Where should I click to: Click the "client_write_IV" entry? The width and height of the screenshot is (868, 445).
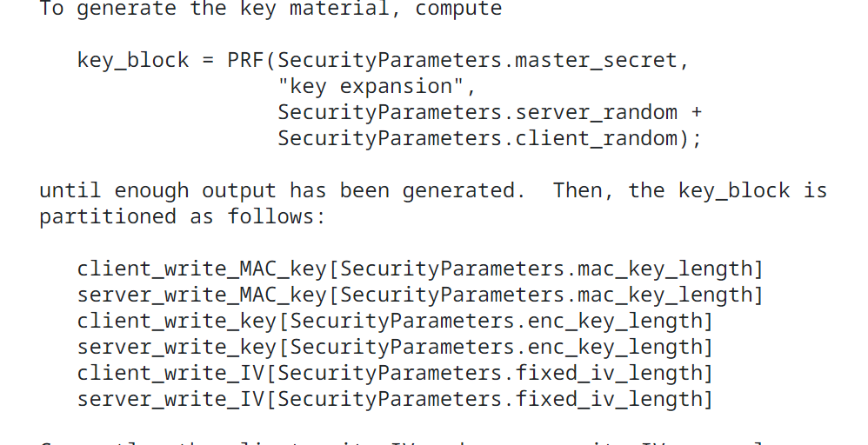[170, 373]
